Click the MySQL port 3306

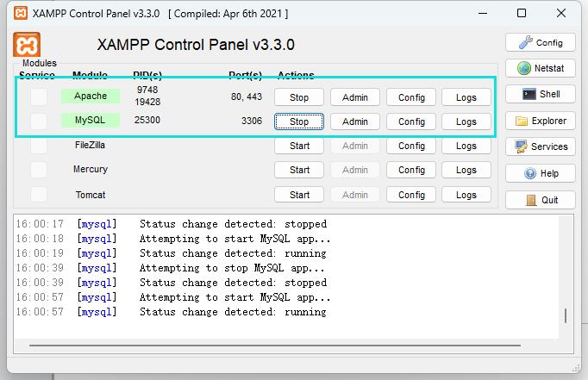[x=252, y=121]
